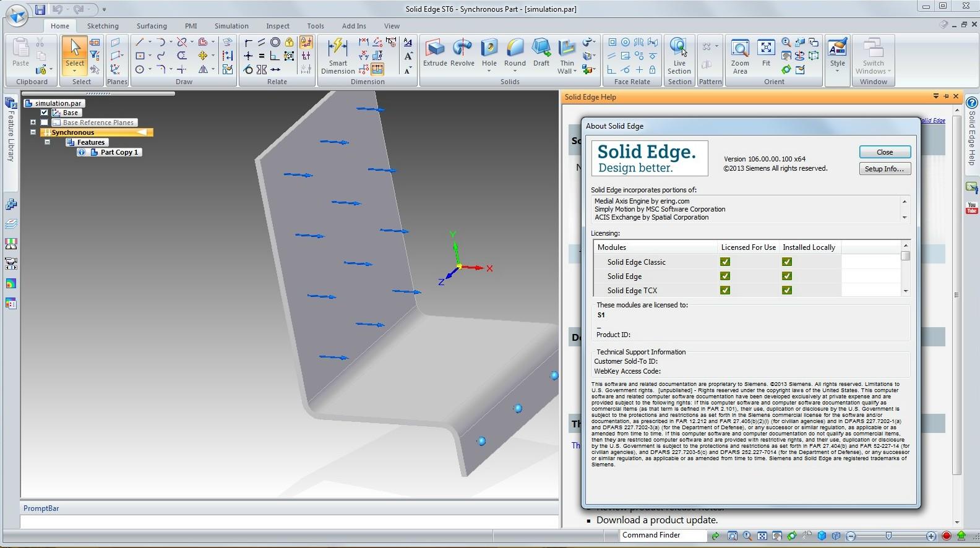Close the About Solid Edge dialog
Viewport: 980px width, 548px height.
885,152
